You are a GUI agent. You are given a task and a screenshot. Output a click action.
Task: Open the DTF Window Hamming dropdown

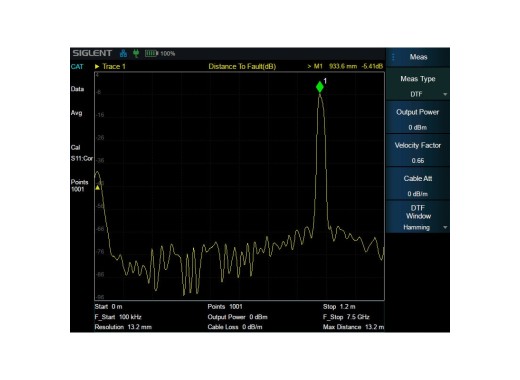[x=418, y=217]
